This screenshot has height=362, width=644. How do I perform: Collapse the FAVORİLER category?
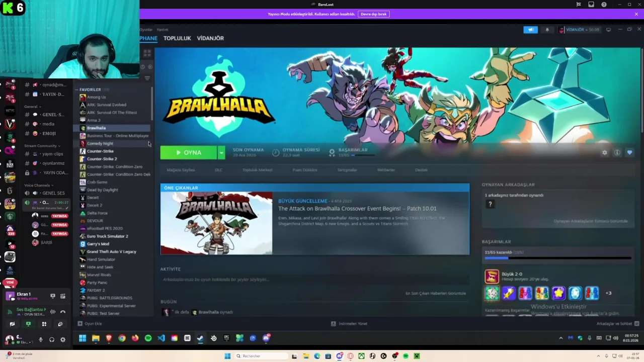(77, 89)
